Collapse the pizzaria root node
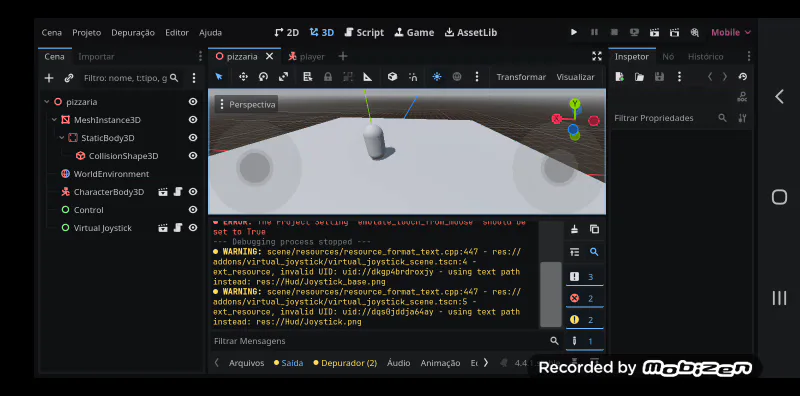Screen dimensions: 800x396 pyautogui.click(x=47, y=102)
